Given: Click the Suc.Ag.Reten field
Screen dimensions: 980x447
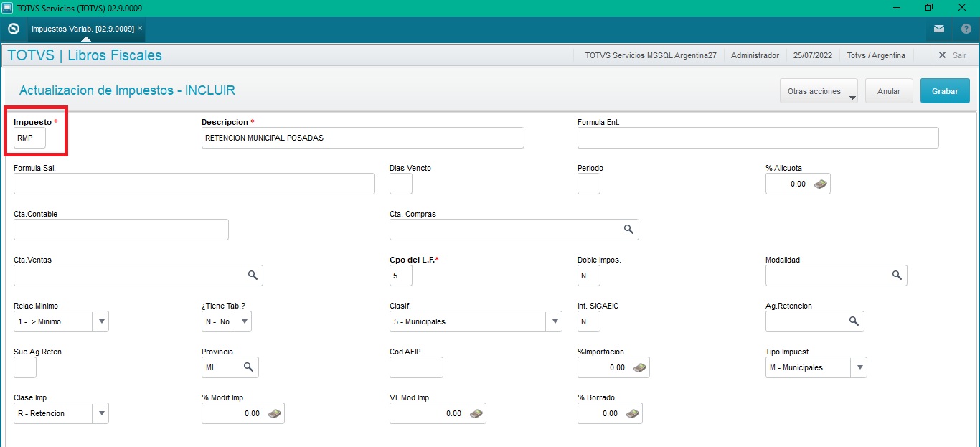Looking at the screenshot, I should pos(25,367).
